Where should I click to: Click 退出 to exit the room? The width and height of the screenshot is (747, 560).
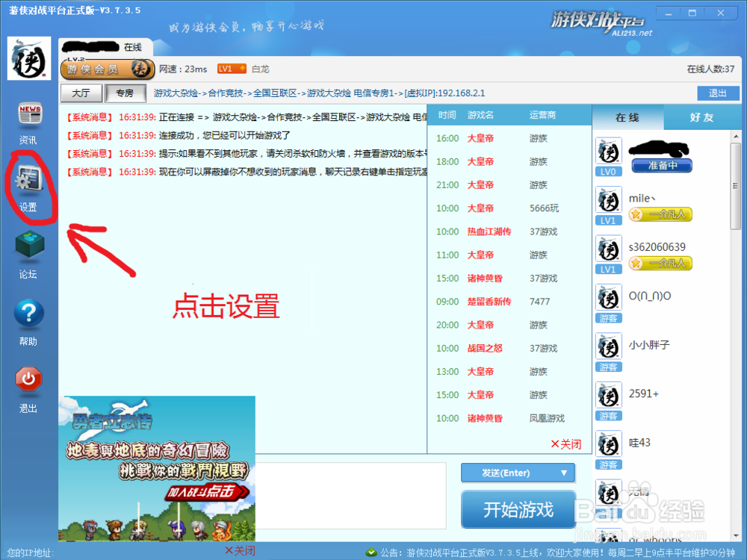pos(718,93)
